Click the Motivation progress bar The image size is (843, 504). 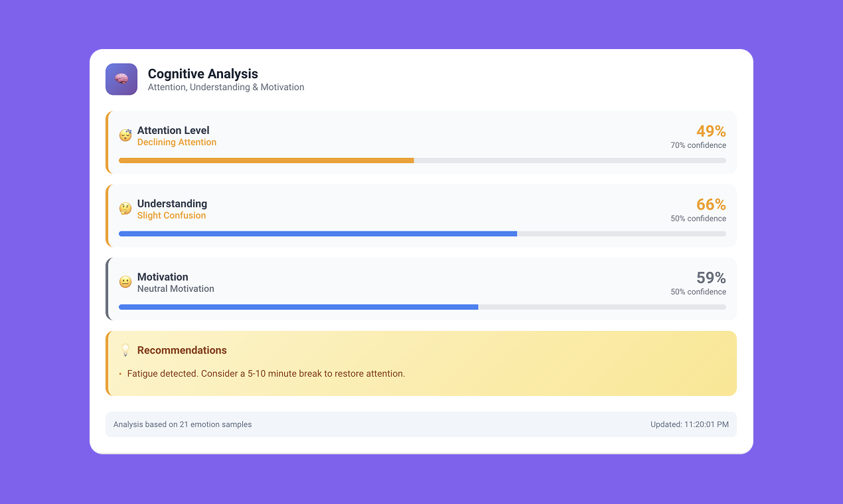click(422, 307)
